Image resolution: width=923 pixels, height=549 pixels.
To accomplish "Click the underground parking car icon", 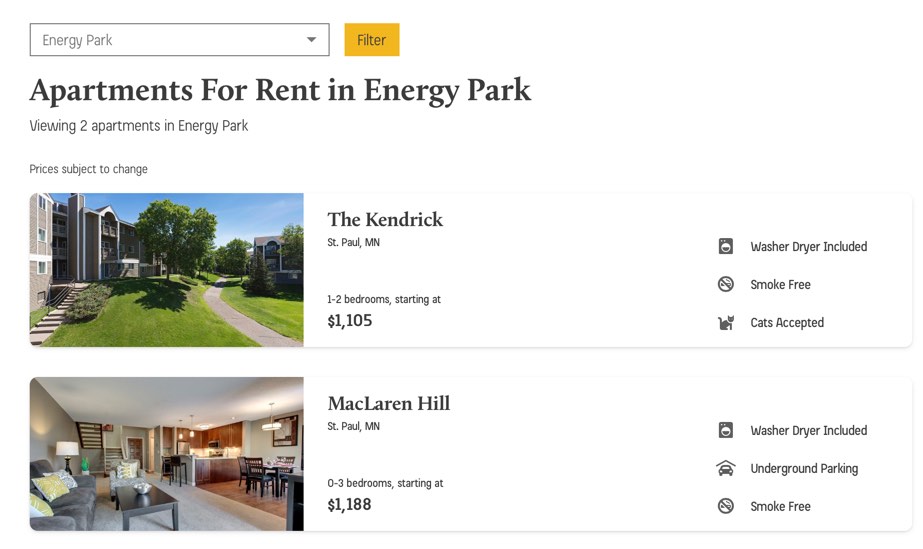I will pyautogui.click(x=726, y=468).
